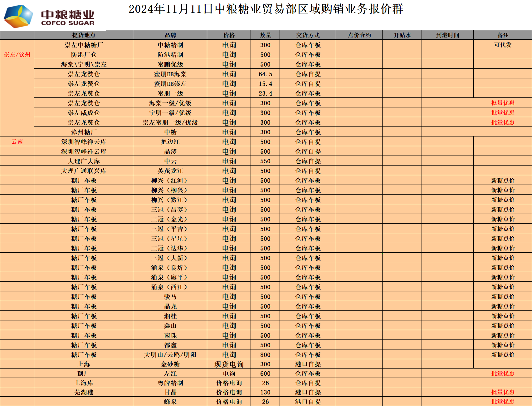Viewport: 532px width, 406px height.
Task: Select the 晶菱 brand cell
Action: 170,151
